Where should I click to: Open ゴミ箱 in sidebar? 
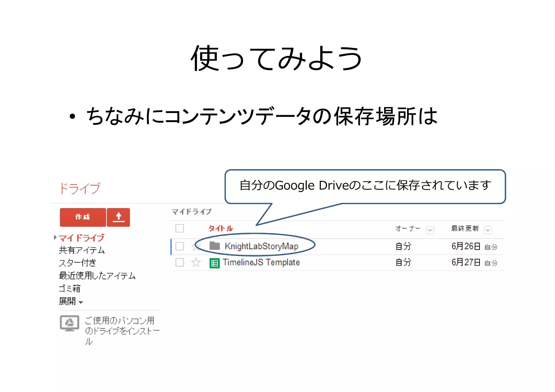tap(70, 289)
